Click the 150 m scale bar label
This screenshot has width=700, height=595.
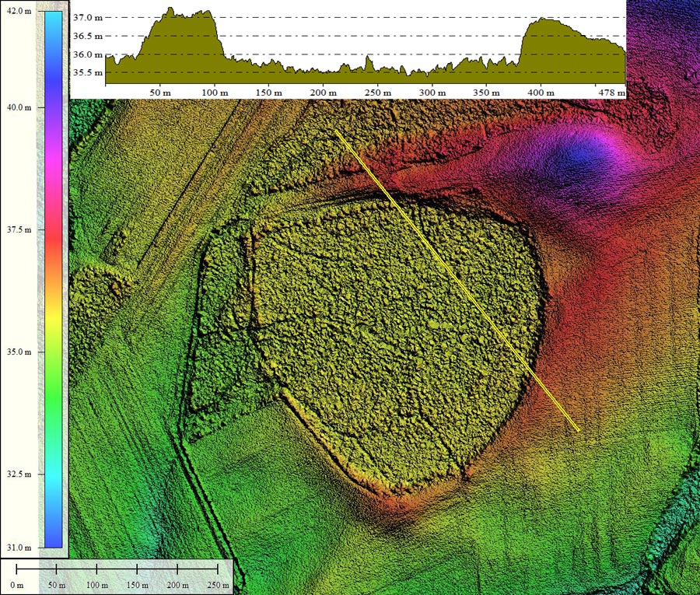[138, 585]
